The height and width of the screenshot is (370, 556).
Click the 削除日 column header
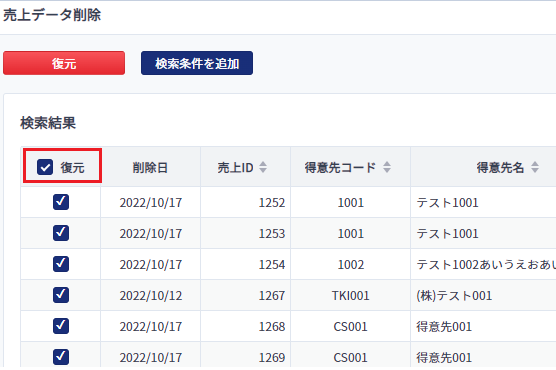(150, 167)
